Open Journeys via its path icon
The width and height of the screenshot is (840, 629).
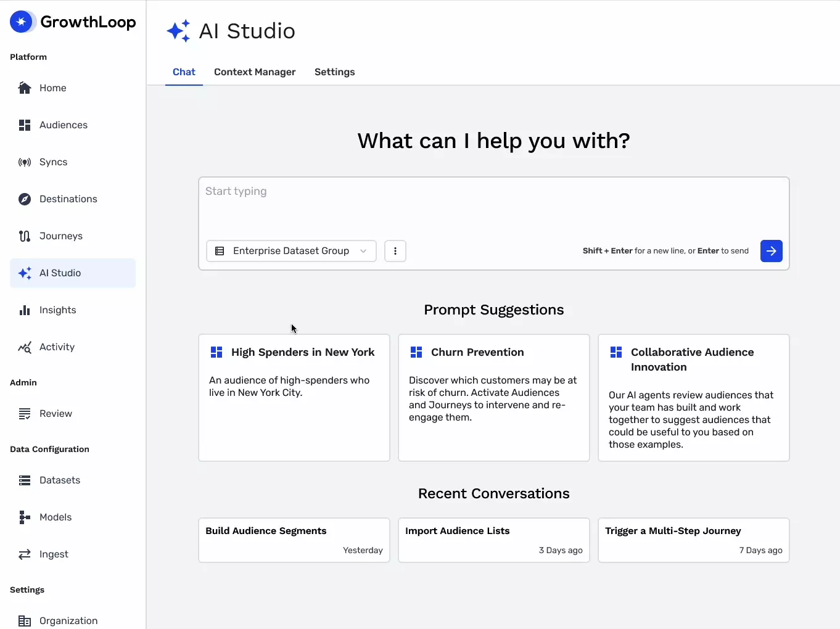[25, 236]
